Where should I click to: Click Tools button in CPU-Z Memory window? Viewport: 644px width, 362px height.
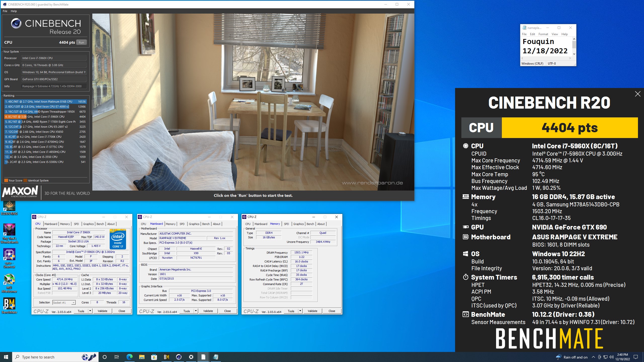coord(291,311)
